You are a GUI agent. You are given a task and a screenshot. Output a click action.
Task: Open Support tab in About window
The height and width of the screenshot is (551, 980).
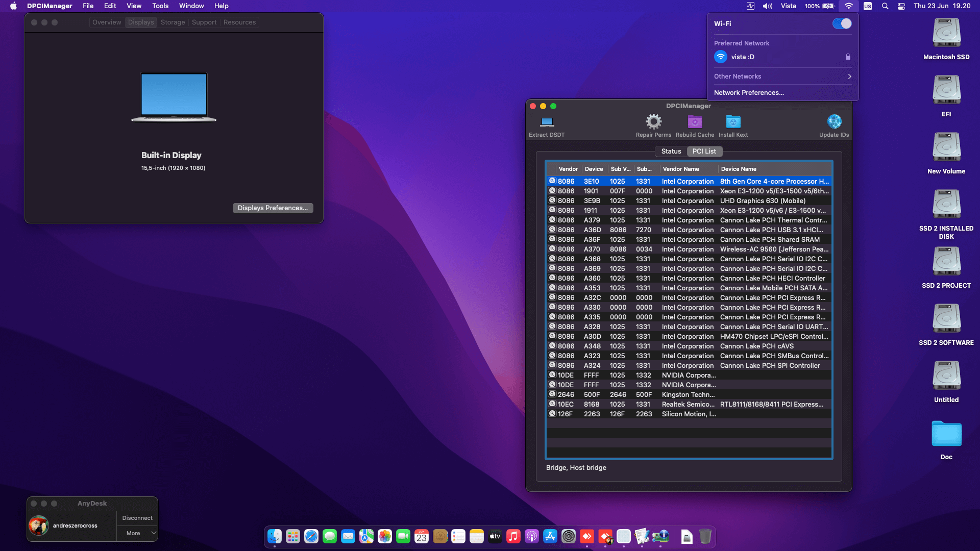(204, 22)
